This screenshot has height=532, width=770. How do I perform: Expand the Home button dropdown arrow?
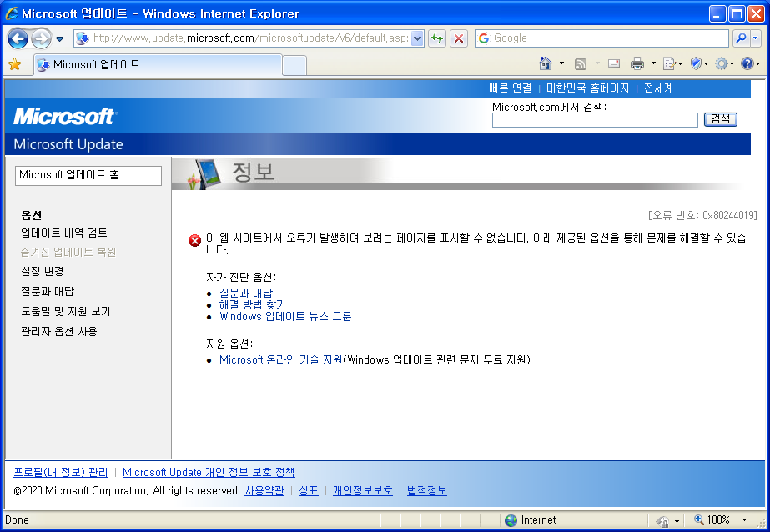point(561,63)
